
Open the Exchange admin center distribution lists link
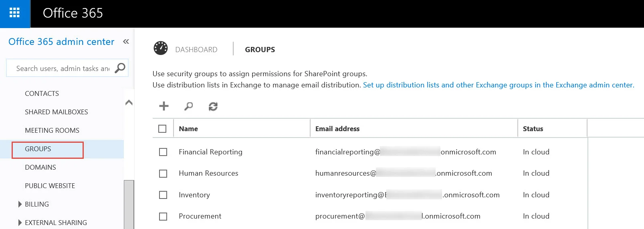[x=499, y=85]
